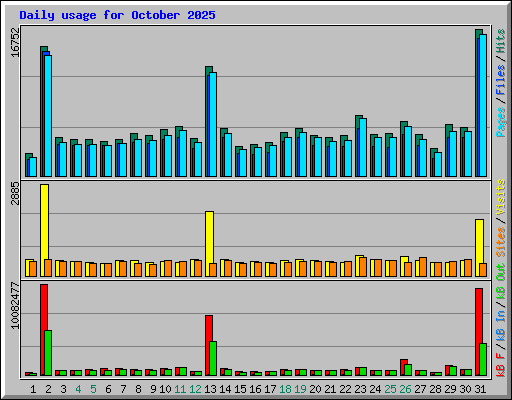The width and height of the screenshot is (512, 400).
Task: Click the blue 'Files' legend label
Action: tap(501, 80)
